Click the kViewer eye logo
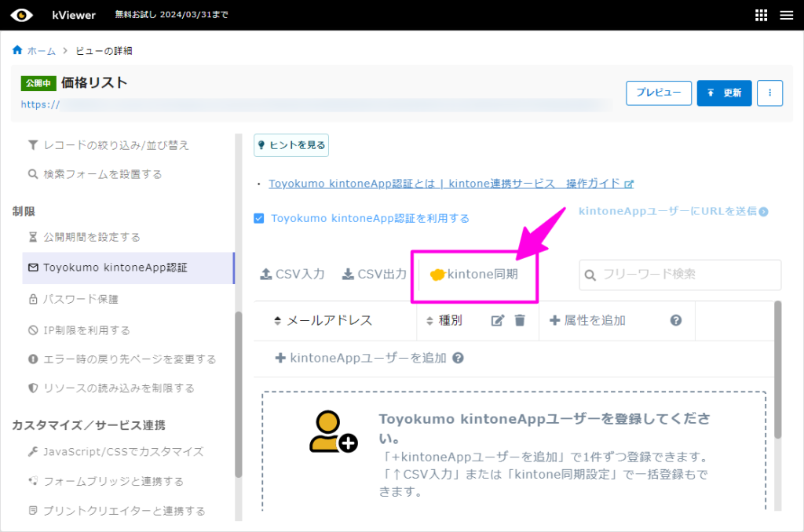Screen dimensions: 804x532 coord(21,15)
